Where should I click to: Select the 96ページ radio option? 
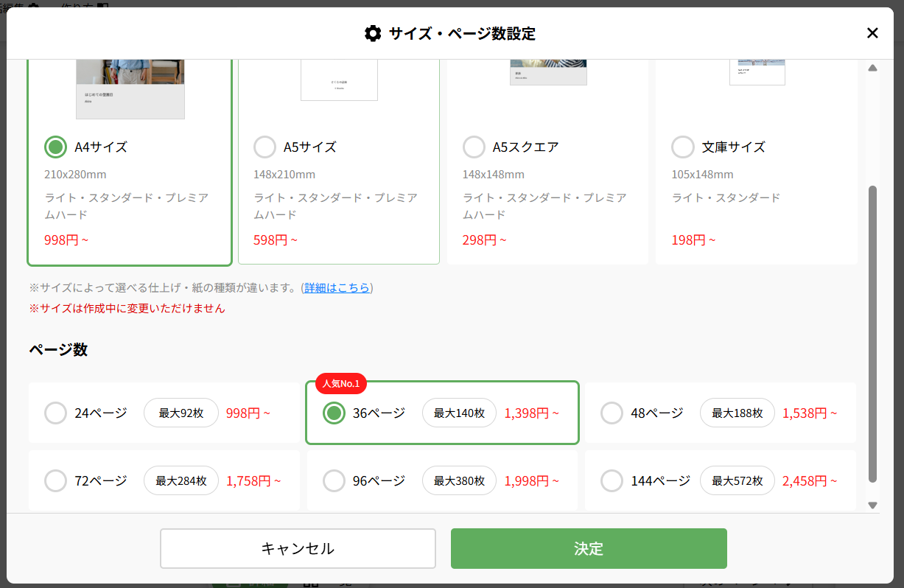click(x=334, y=481)
